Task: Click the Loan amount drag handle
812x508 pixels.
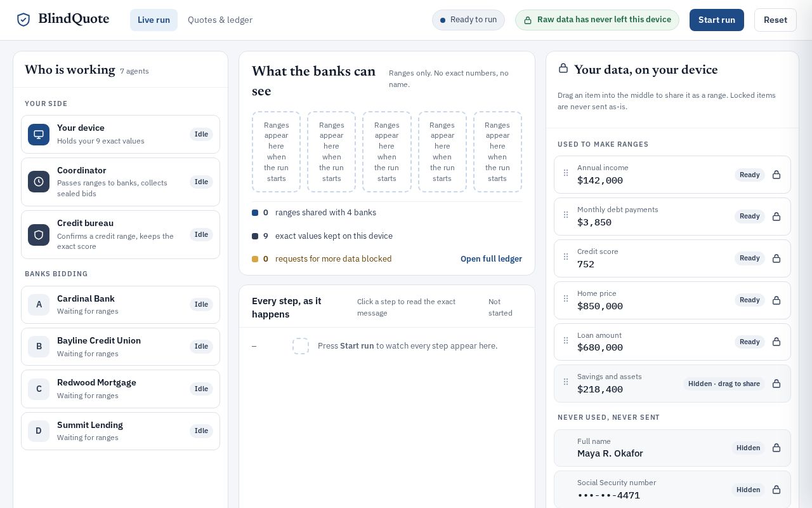Action: (566, 341)
